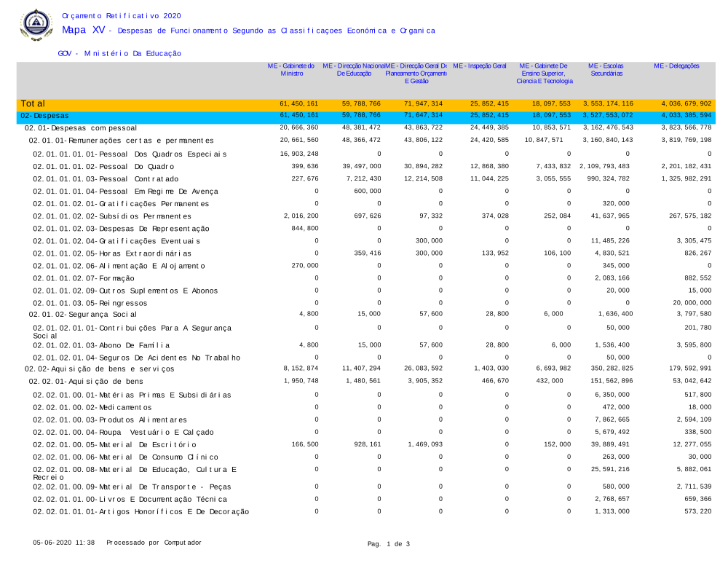The image size is (728, 563).
Task: Click the Pag. 1 de 3 page indicator
Action: point(388,544)
